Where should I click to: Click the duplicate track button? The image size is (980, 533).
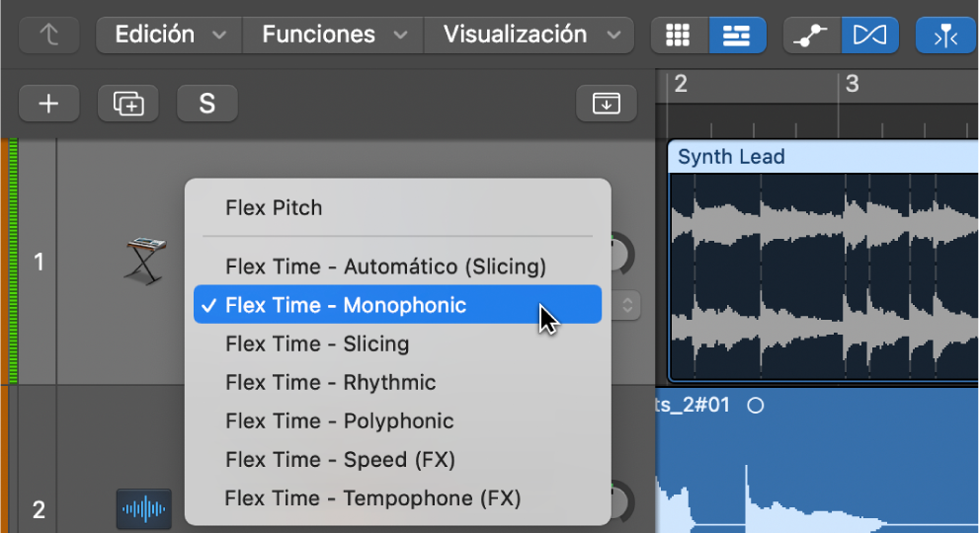point(128,103)
